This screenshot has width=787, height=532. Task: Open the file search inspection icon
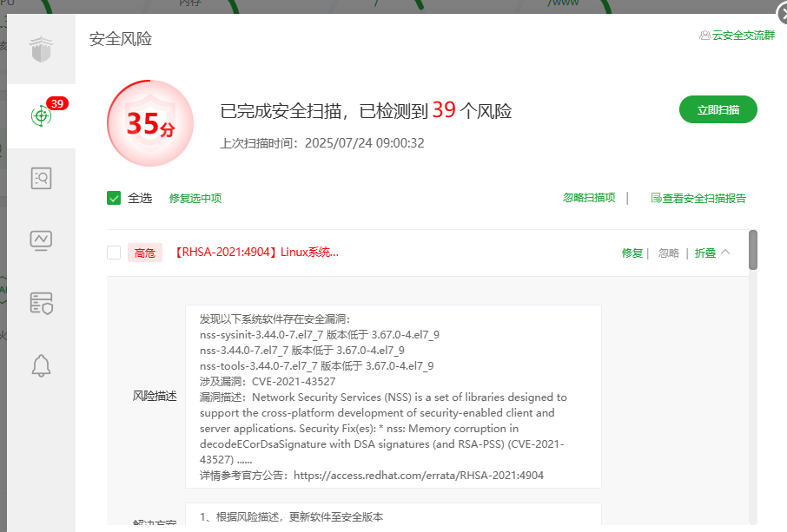pyautogui.click(x=41, y=179)
